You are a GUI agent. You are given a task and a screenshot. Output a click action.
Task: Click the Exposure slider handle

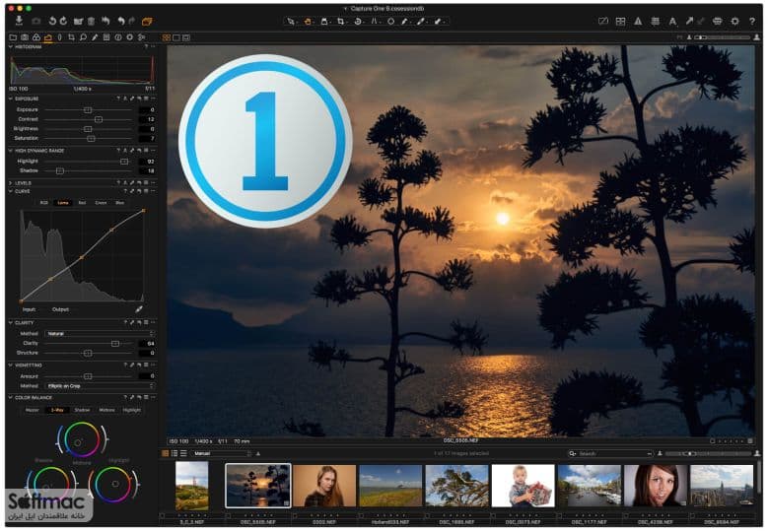point(88,110)
